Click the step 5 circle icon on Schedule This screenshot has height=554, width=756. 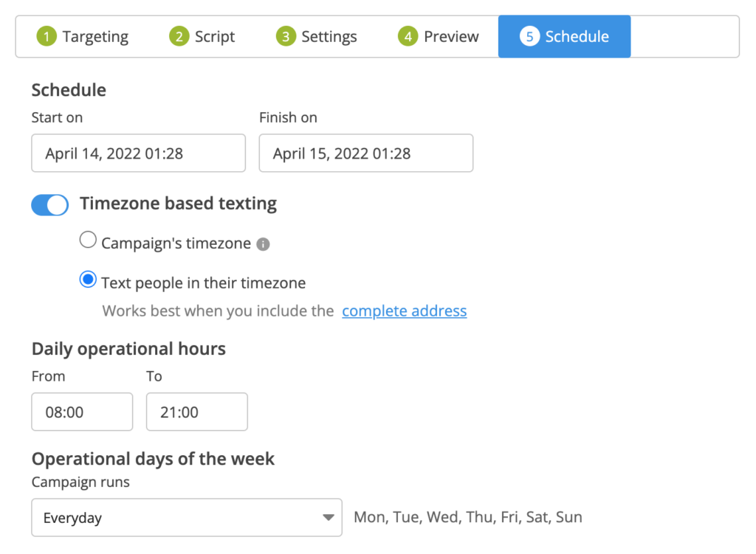click(529, 37)
